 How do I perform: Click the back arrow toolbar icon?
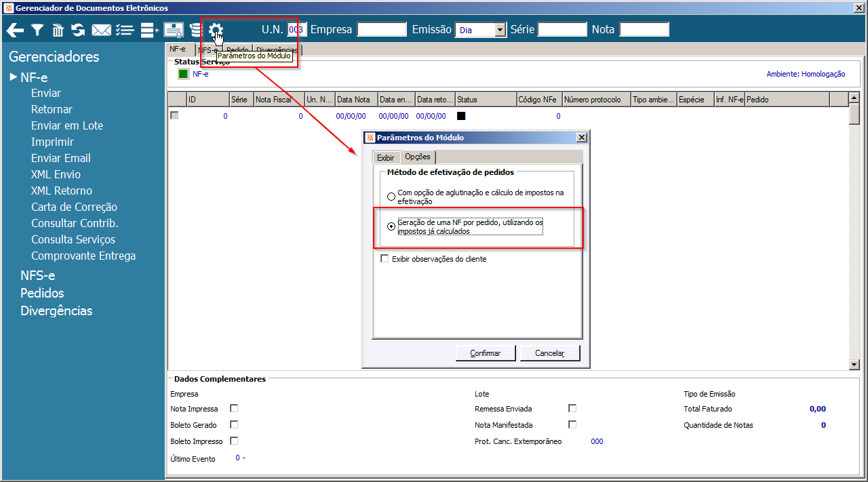click(x=15, y=30)
